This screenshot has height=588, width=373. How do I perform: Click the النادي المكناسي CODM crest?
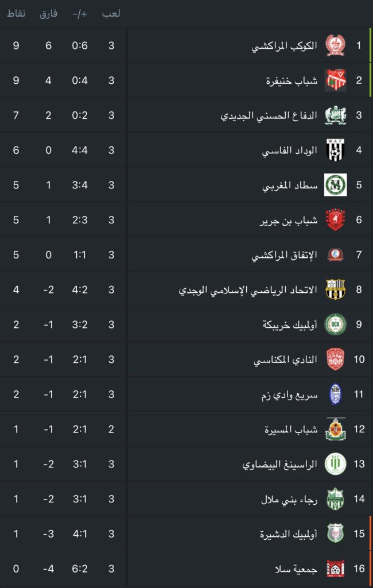point(335,359)
